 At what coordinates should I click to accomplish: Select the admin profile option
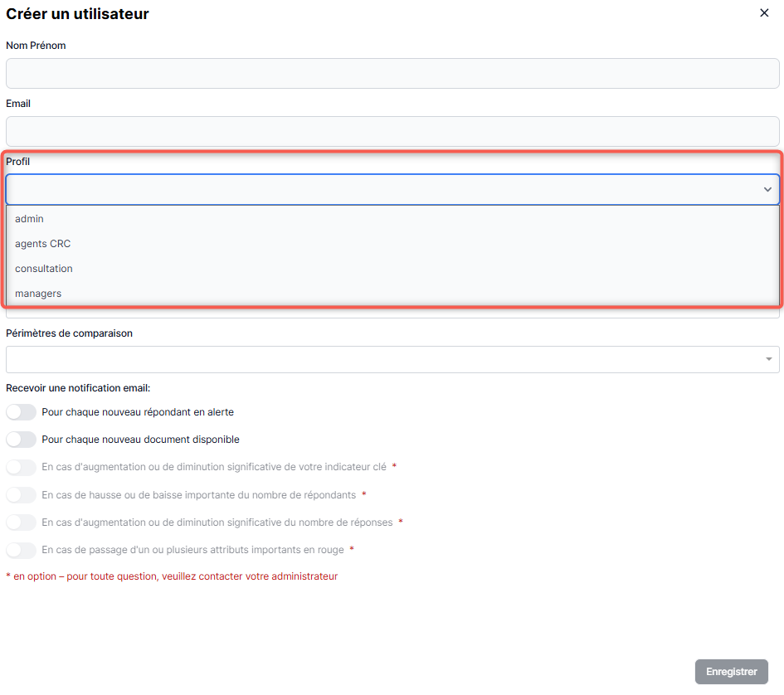coord(30,219)
